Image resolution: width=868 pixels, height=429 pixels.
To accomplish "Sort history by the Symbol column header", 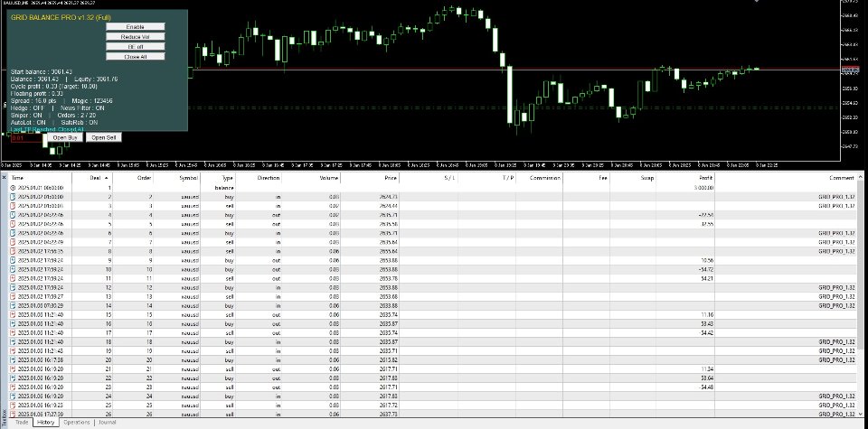I will (177, 178).
